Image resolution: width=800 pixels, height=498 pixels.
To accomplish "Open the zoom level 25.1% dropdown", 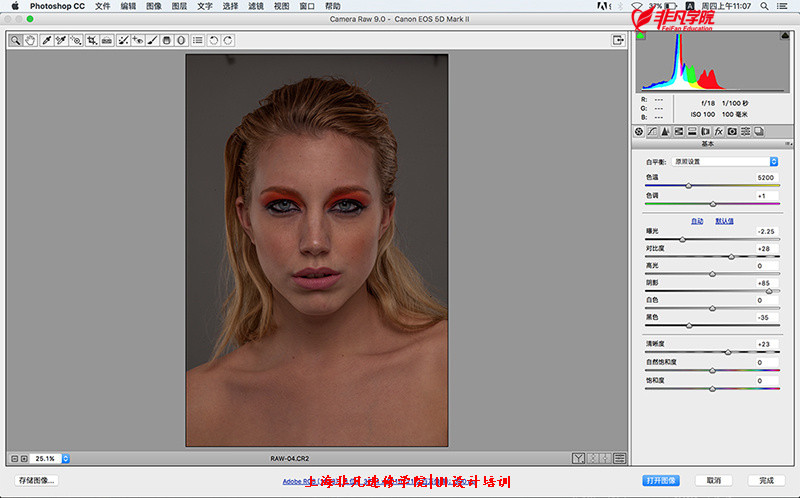I will click(x=66, y=459).
